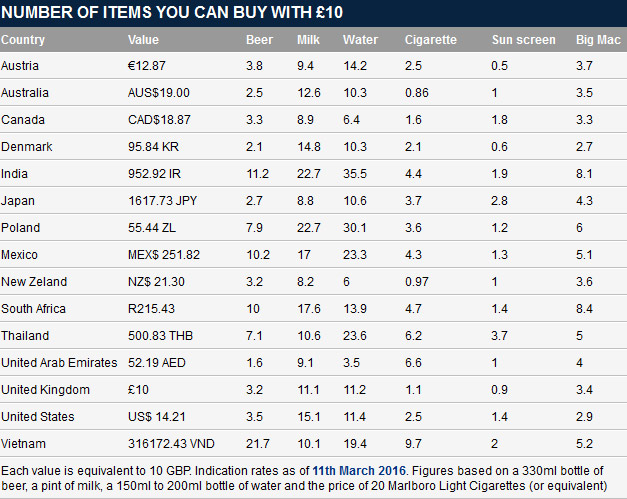This screenshot has height=499, width=627.
Task: Click the Sun screen column header
Action: pos(523,40)
